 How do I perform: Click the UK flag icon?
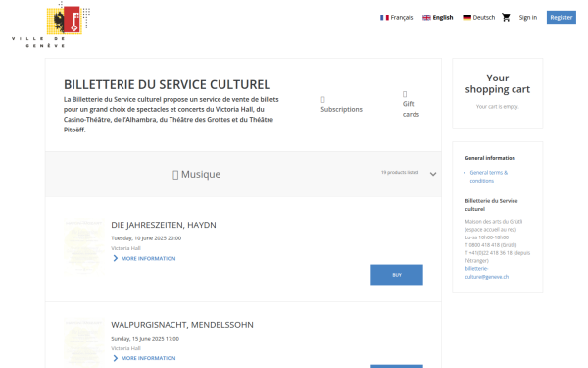tap(426, 18)
